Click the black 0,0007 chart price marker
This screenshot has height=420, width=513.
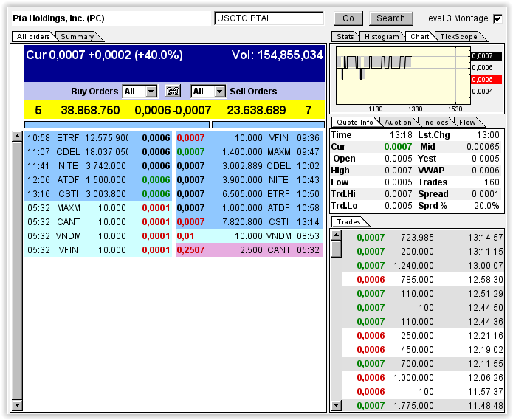(x=486, y=56)
